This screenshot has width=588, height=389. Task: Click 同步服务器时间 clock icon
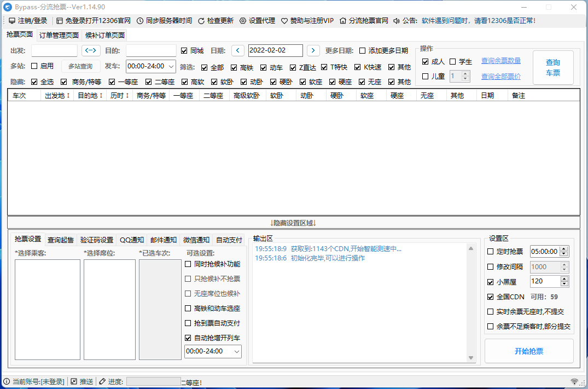140,21
